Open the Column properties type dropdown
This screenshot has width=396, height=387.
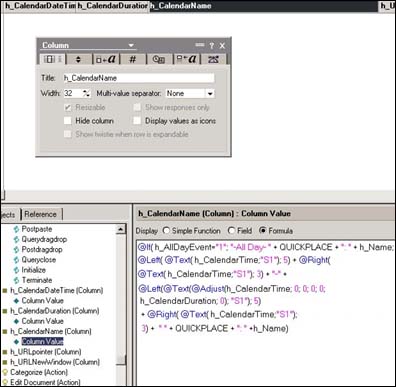pos(131,45)
